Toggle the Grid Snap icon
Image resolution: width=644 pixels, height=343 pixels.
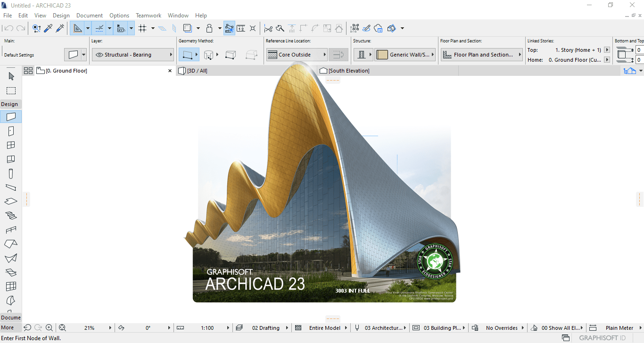tap(142, 28)
